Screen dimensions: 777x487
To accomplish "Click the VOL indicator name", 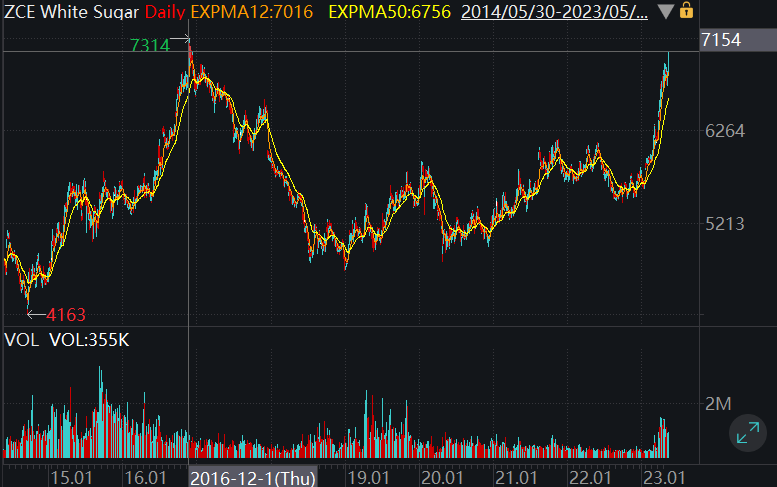I will (x=21, y=340).
